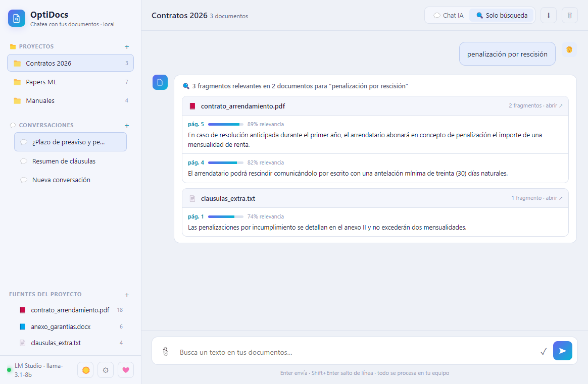Click the green LM Studio status dot
Screen dimensions: 588x384
[9, 370]
